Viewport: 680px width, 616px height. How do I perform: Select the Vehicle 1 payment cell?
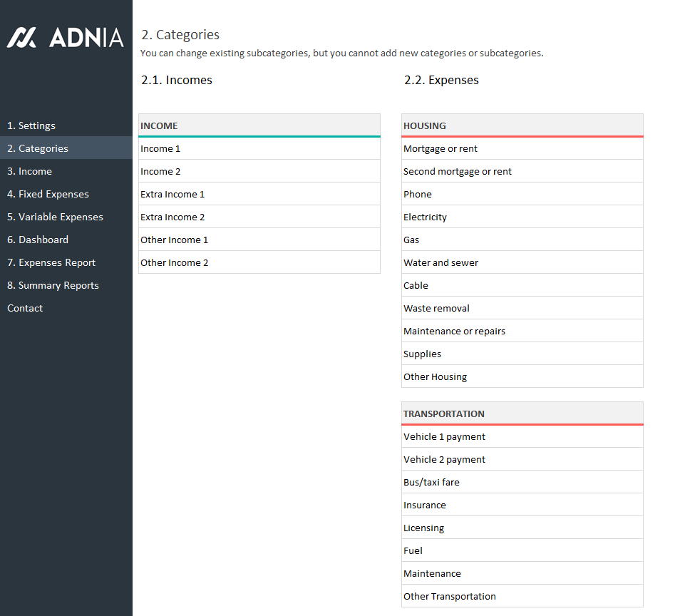[x=522, y=436]
